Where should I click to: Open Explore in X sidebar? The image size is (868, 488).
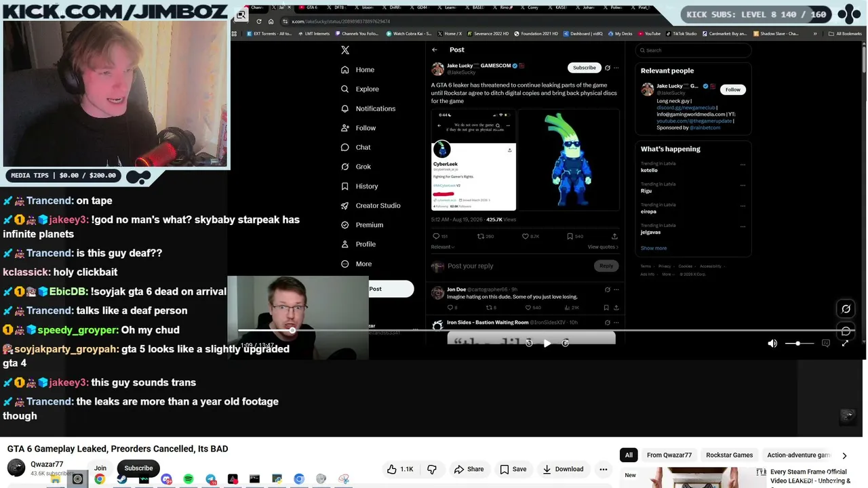pos(359,89)
